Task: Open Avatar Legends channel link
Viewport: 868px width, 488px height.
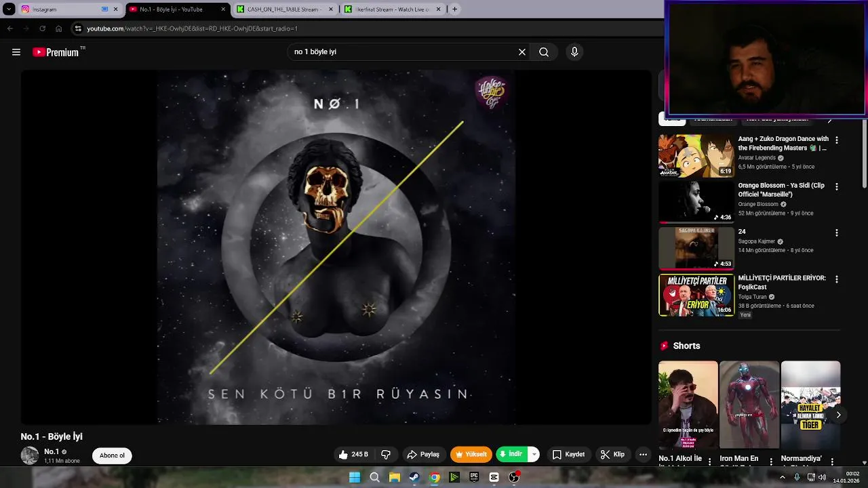Action: (757, 158)
